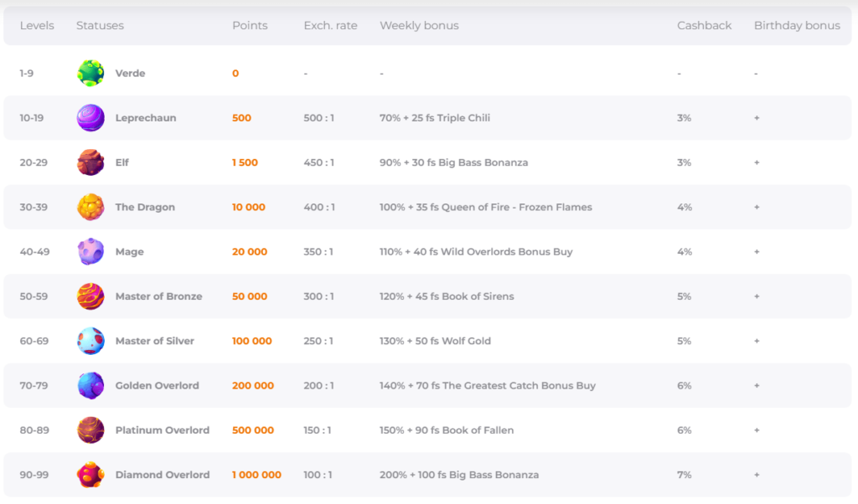The image size is (858, 504).
Task: Click the 1 000 000 points value
Action: (x=256, y=475)
